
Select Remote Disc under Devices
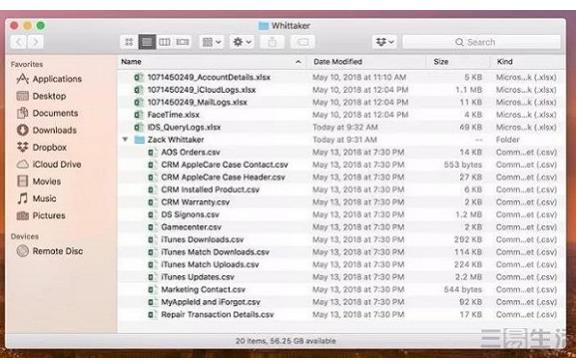(50, 251)
